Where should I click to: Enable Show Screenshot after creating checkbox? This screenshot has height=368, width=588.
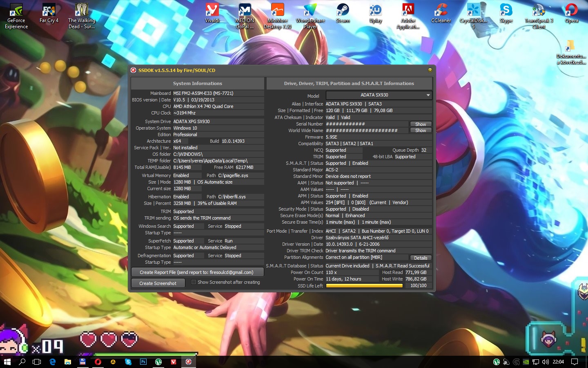194,282
